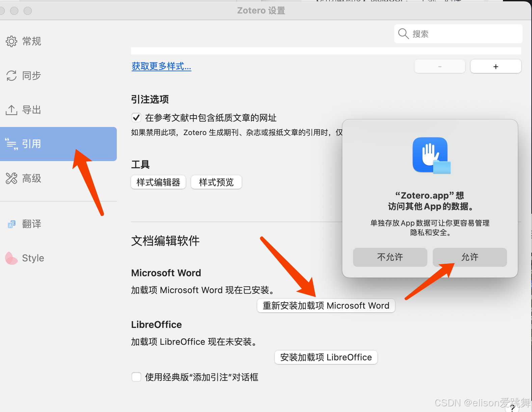
Task: Click the 获取更多样式 link
Action: click(x=161, y=66)
